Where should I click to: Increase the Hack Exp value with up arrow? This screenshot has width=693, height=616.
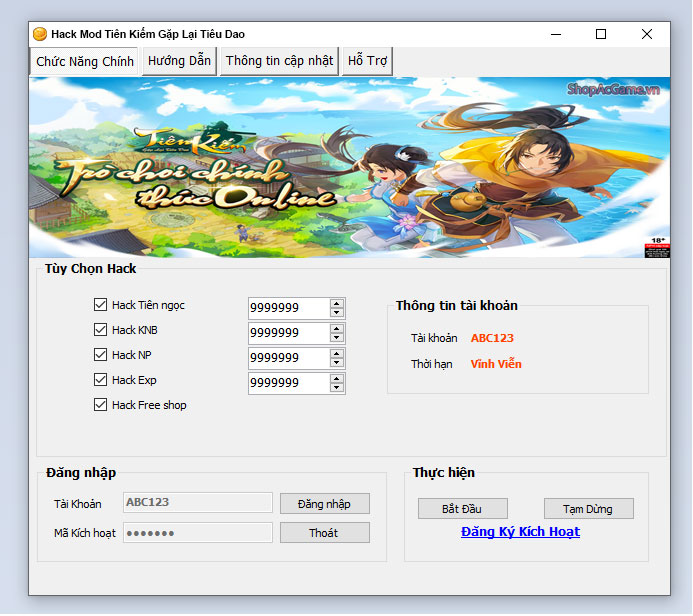[337, 379]
